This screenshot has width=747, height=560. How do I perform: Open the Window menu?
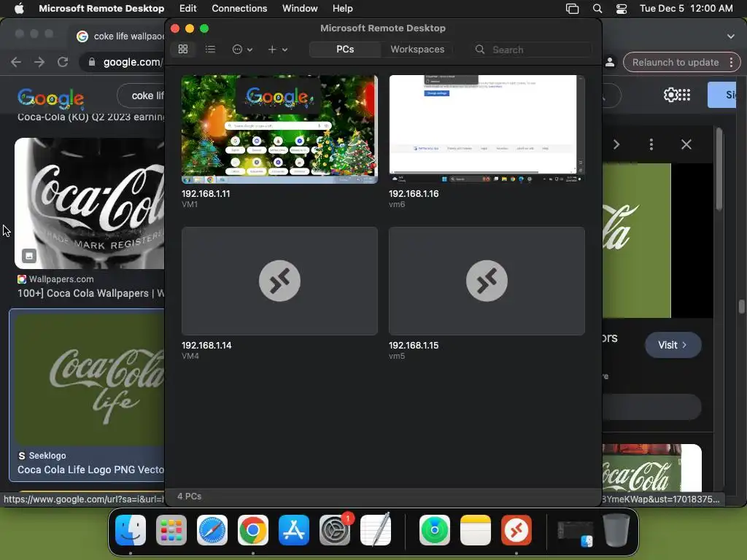[x=300, y=9]
